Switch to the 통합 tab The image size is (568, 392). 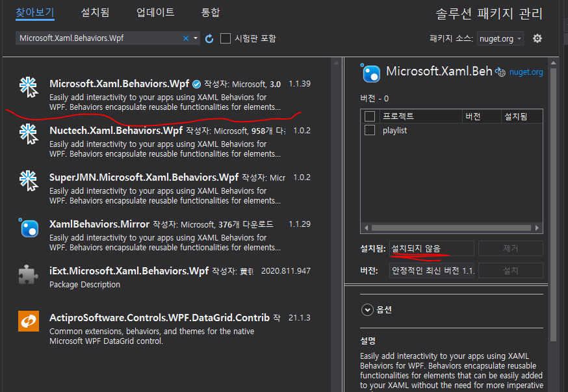[210, 13]
